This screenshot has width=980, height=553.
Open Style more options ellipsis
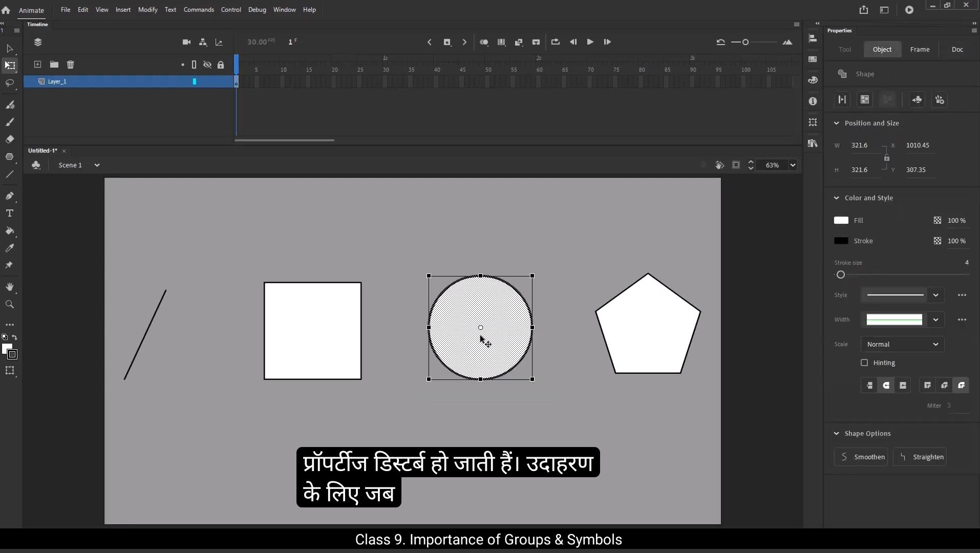[x=962, y=295]
